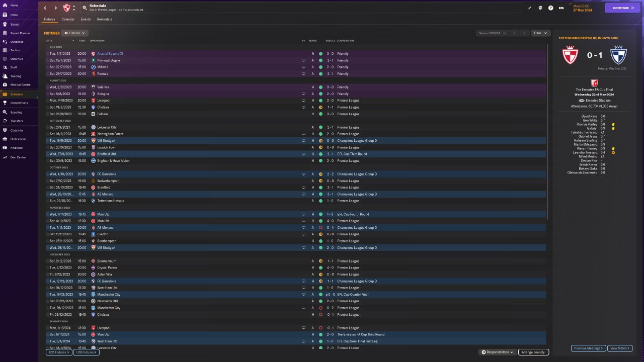
Task: Open the Dynamics sidebar icon
Action: 5,42
